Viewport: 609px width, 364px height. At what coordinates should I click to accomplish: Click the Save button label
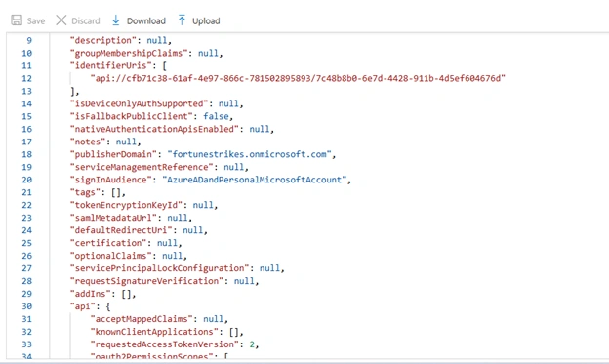tap(36, 20)
